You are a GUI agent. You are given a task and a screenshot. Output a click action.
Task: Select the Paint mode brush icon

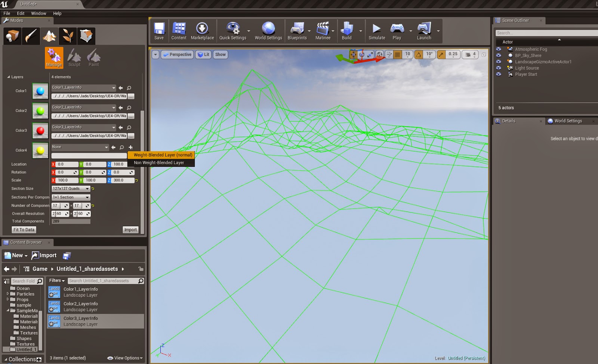click(x=31, y=36)
